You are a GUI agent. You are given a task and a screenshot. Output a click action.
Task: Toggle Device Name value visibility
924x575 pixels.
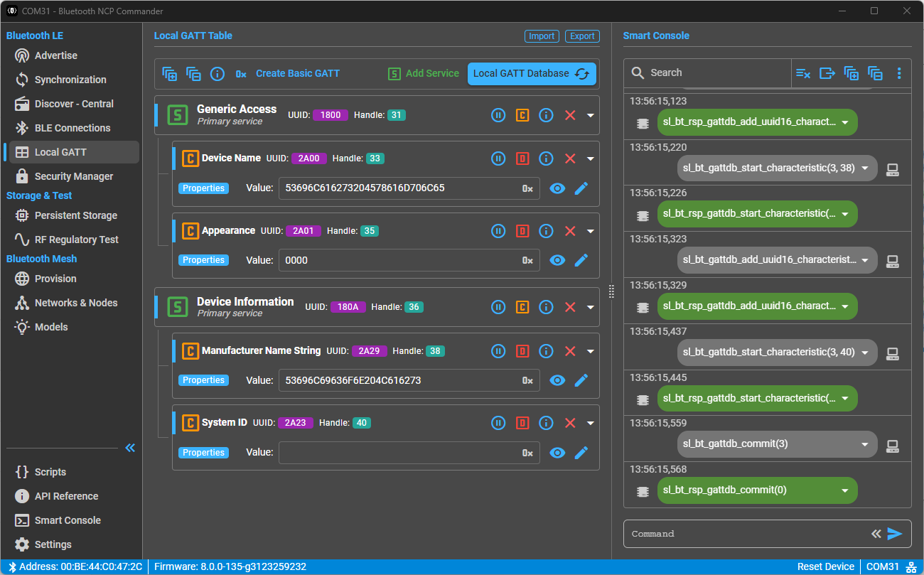click(557, 188)
